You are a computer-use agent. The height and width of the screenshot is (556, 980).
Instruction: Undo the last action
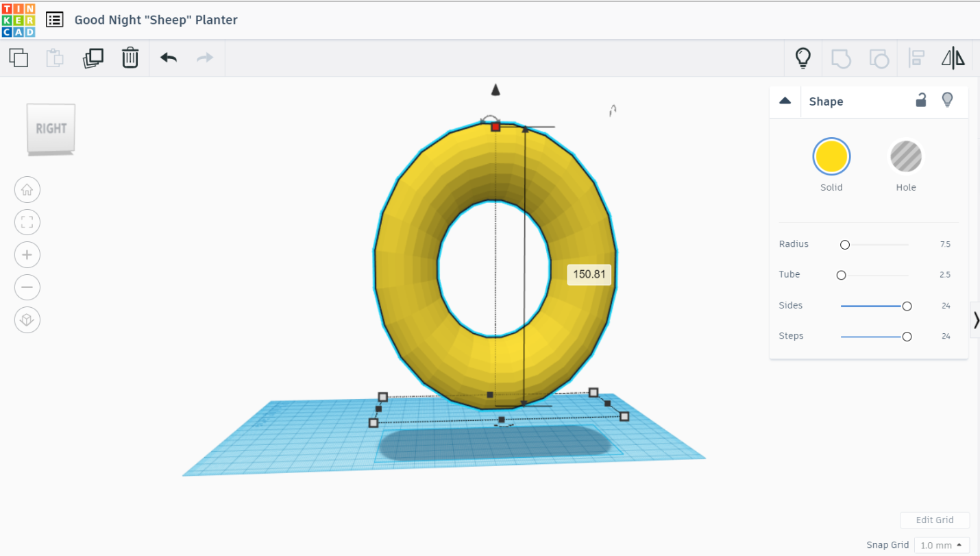(169, 58)
